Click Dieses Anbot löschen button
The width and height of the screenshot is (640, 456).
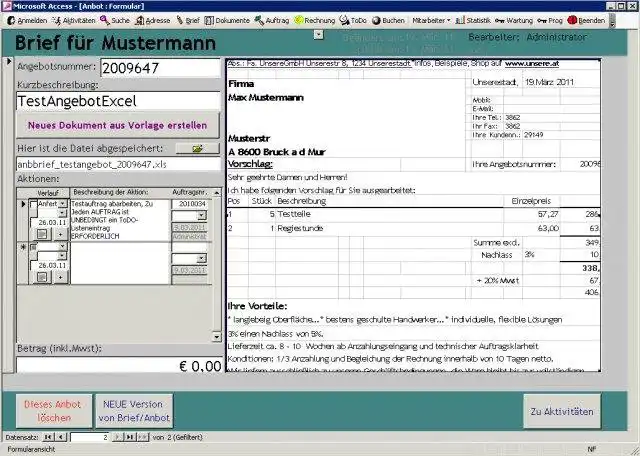53,411
